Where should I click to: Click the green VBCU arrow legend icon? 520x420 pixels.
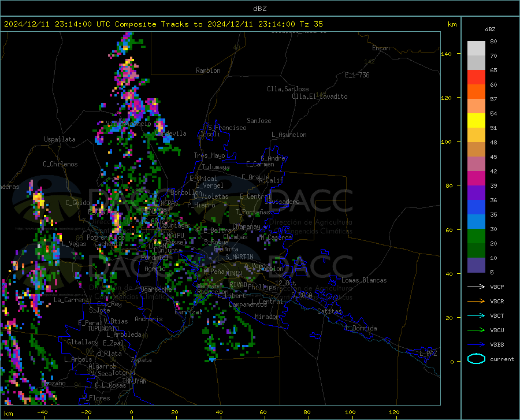click(x=476, y=330)
